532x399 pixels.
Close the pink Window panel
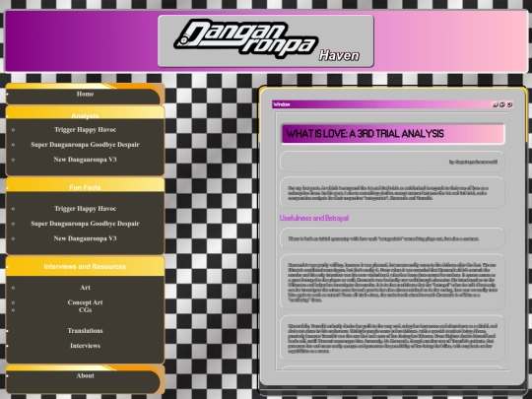click(x=509, y=104)
